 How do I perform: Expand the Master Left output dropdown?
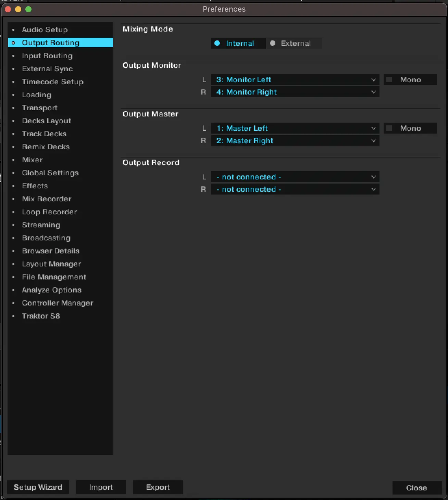(295, 128)
